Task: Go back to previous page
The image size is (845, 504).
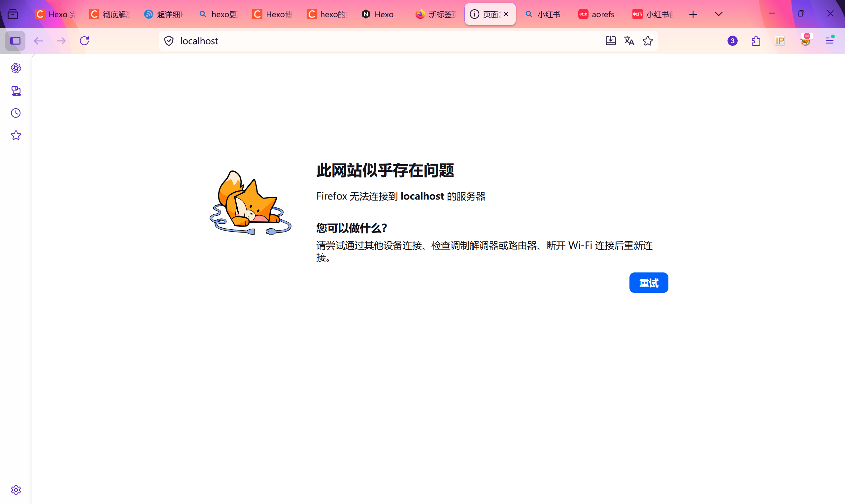Action: tap(38, 41)
